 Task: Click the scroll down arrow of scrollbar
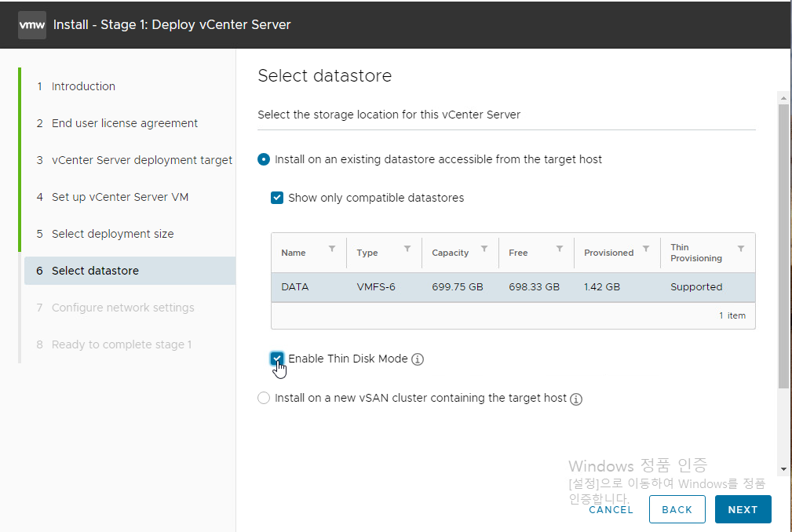coord(783,468)
